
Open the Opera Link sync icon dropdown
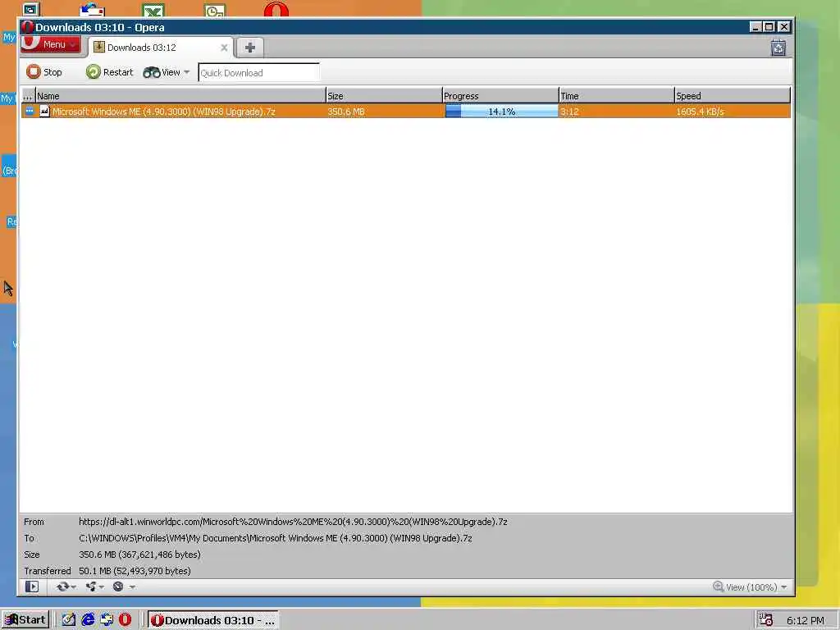66,587
